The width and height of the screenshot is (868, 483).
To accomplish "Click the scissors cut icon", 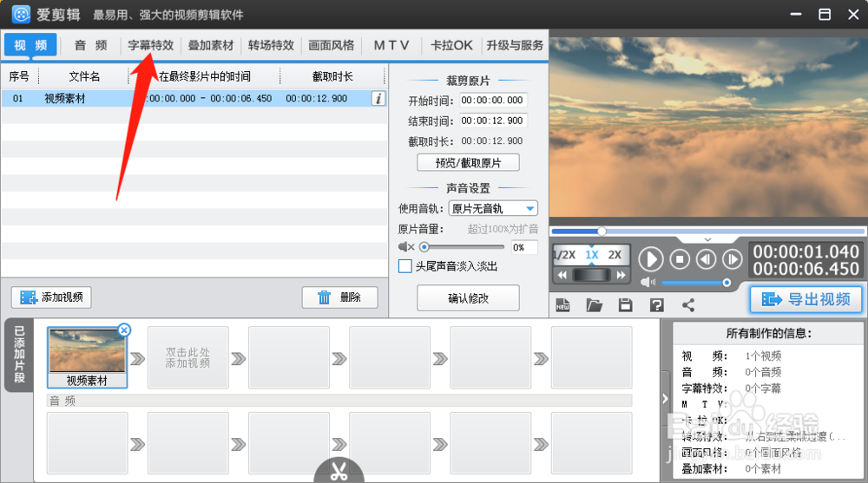I will pos(339,471).
